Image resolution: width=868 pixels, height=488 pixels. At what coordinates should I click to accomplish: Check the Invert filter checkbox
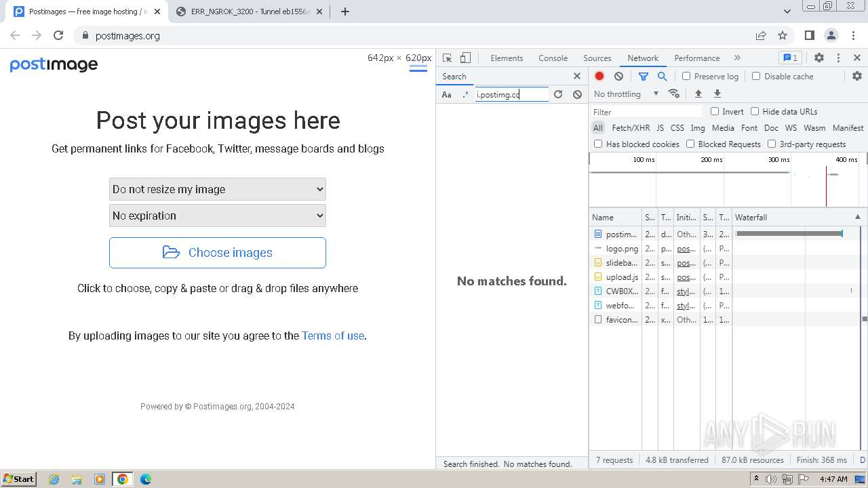pyautogui.click(x=715, y=111)
